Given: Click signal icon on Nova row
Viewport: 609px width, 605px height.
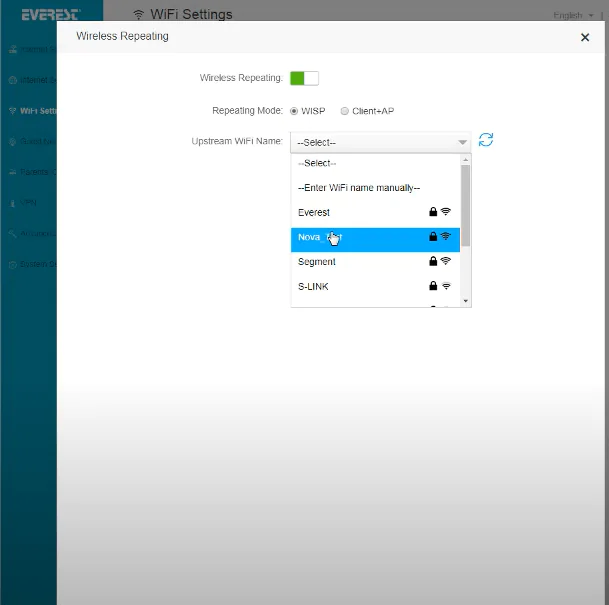Looking at the screenshot, I should pyautogui.click(x=446, y=236).
